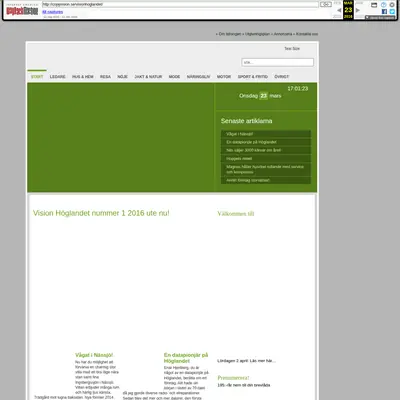Select the MOTOR menu item

point(224,77)
